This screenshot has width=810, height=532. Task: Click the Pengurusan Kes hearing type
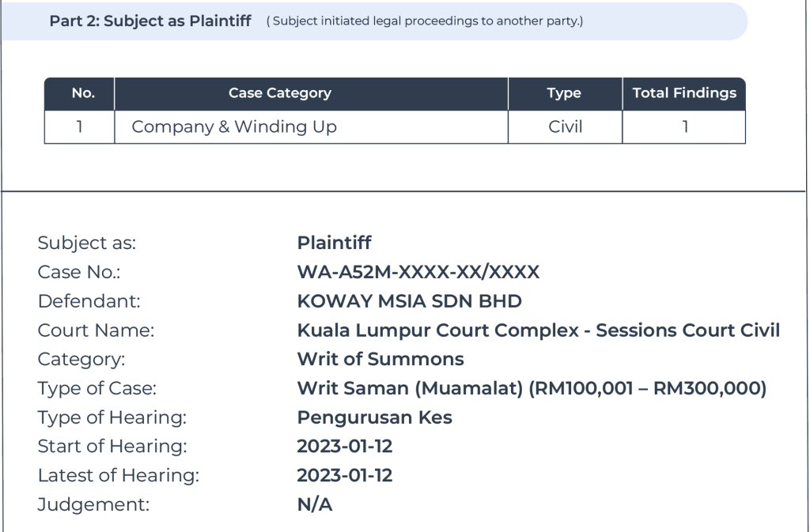pyautogui.click(x=374, y=417)
